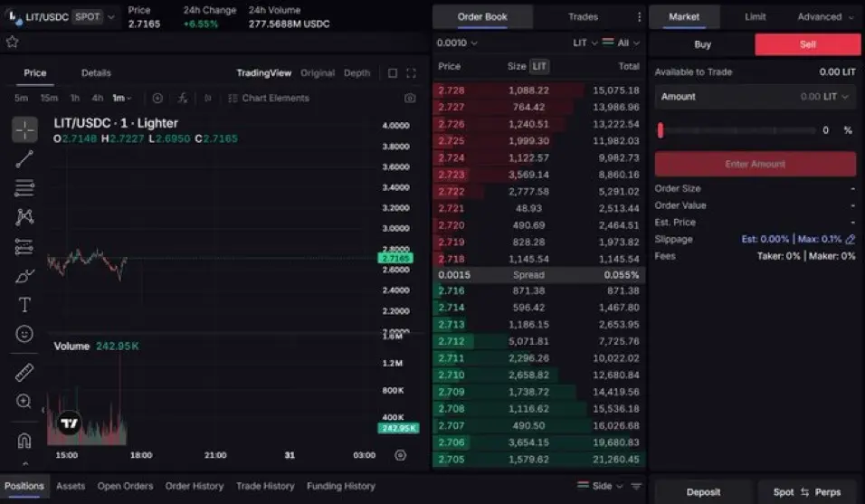Toggle the magnet snap mode

click(x=24, y=440)
